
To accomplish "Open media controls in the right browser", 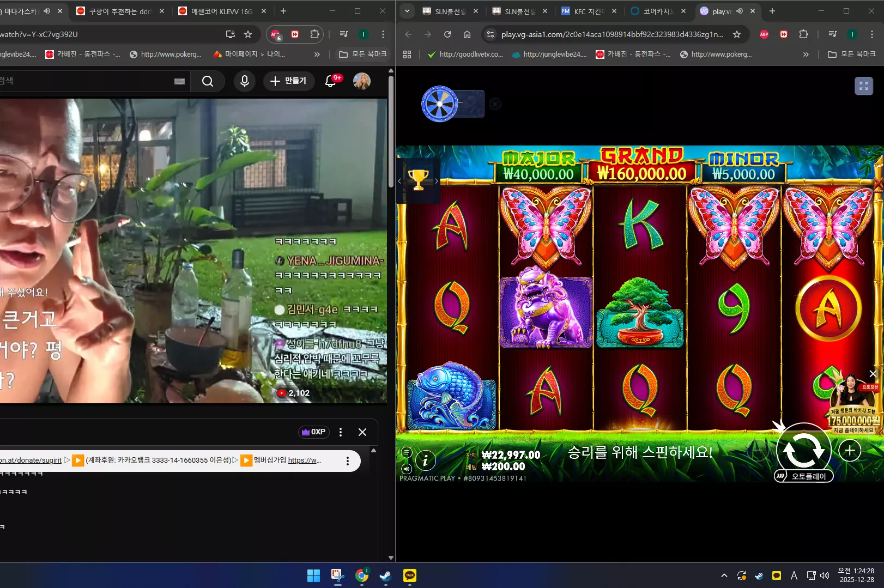I will 833,34.
